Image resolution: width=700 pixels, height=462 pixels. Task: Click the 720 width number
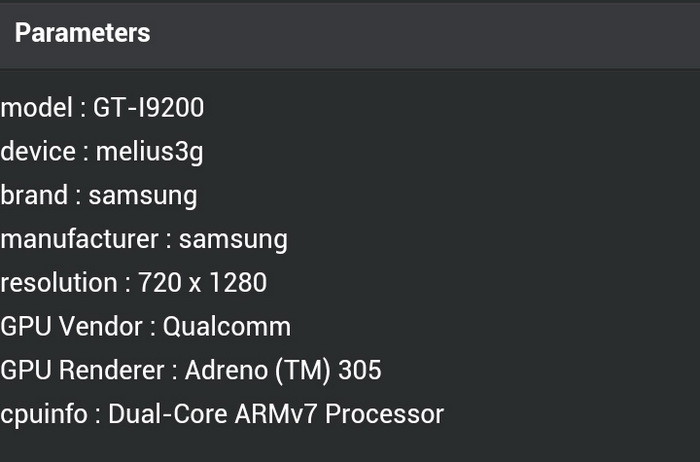[157, 283]
